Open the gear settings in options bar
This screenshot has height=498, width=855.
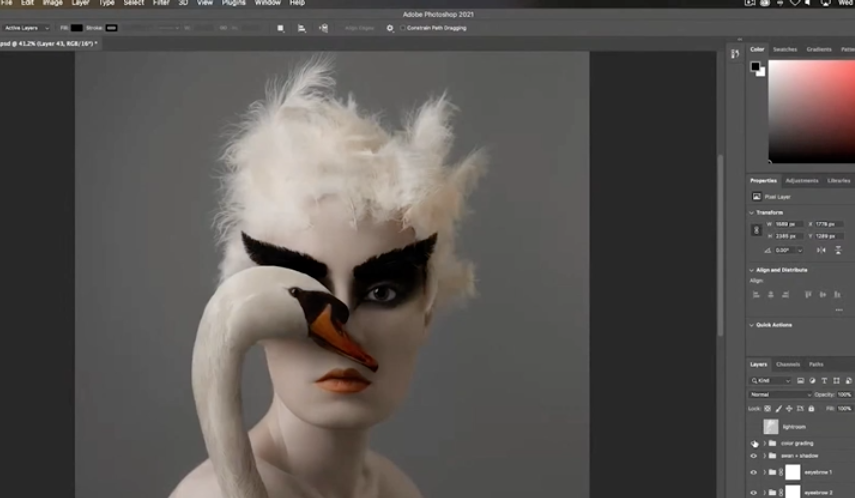point(390,28)
